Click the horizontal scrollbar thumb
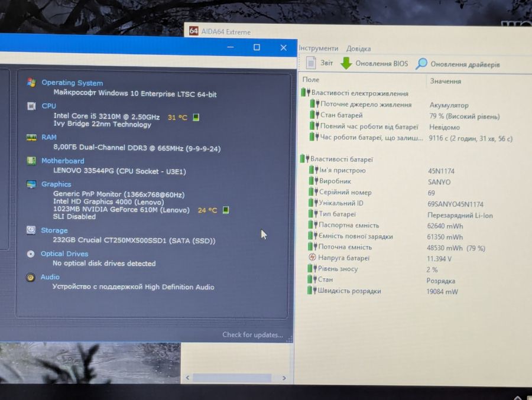This screenshot has width=532, height=400. 232,378
